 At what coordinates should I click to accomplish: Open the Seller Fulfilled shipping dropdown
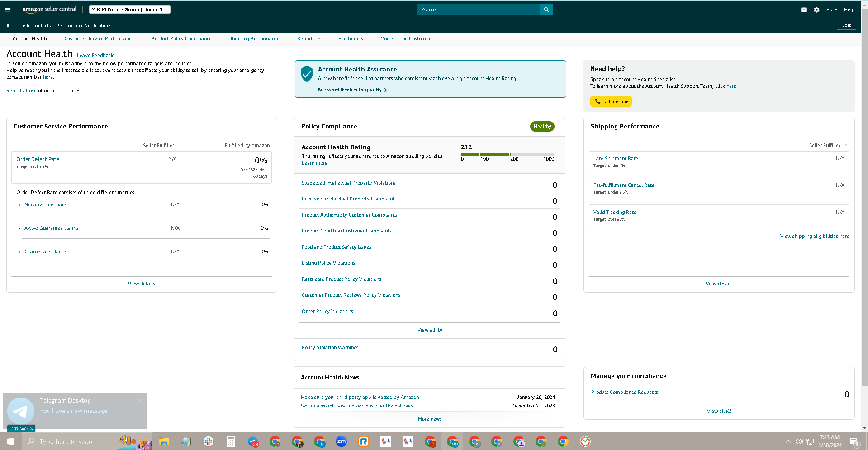click(x=828, y=145)
